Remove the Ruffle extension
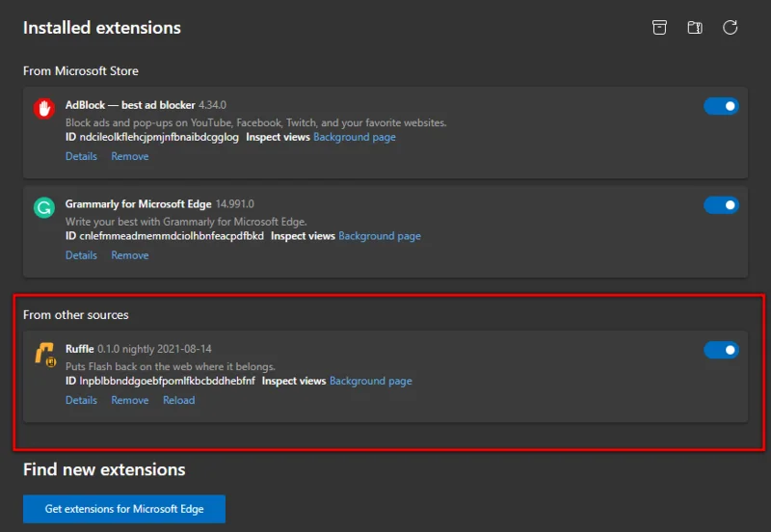 pos(130,400)
